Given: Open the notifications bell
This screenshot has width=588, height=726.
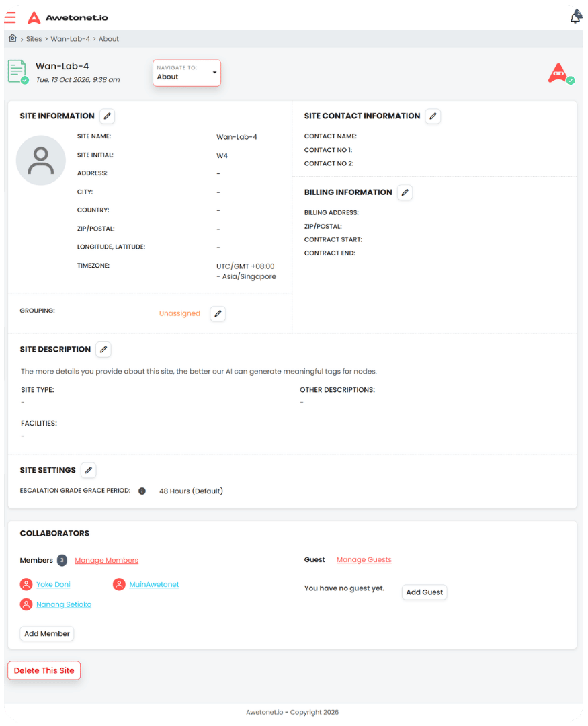Looking at the screenshot, I should click(x=576, y=16).
